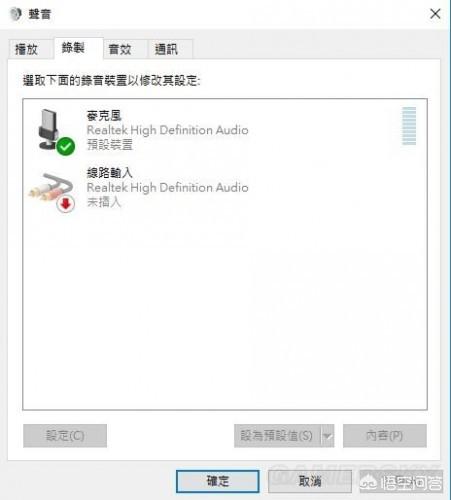The width and height of the screenshot is (451, 500).
Task: Expand the 設為預設值 dropdown arrow
Action: [327, 436]
